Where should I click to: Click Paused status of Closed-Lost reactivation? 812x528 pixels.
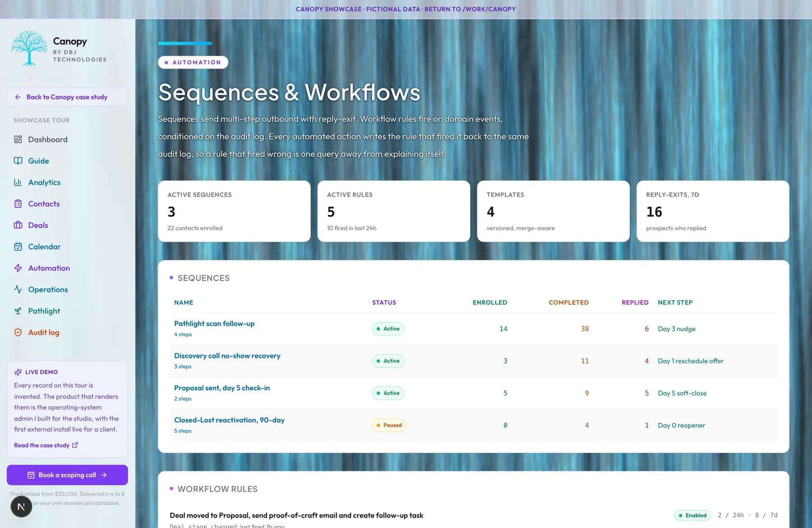389,425
